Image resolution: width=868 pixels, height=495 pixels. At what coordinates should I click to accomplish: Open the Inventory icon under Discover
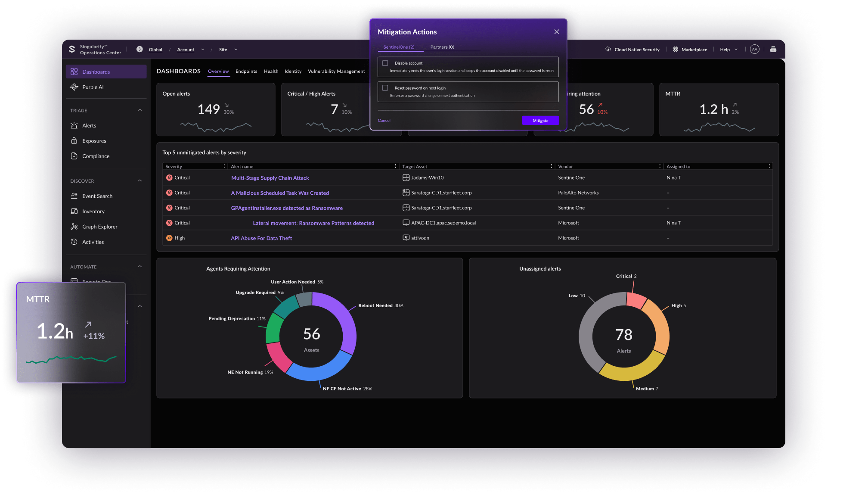tap(74, 211)
